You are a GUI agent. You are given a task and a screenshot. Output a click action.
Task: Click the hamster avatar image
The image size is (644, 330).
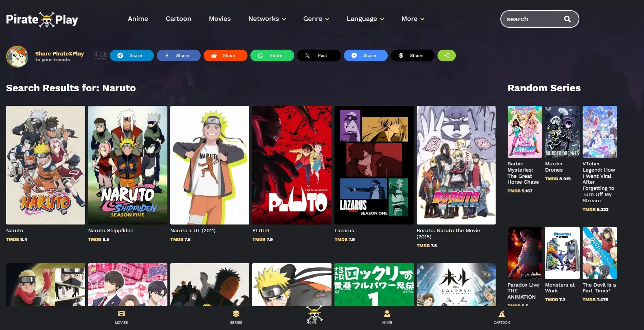coord(17,57)
